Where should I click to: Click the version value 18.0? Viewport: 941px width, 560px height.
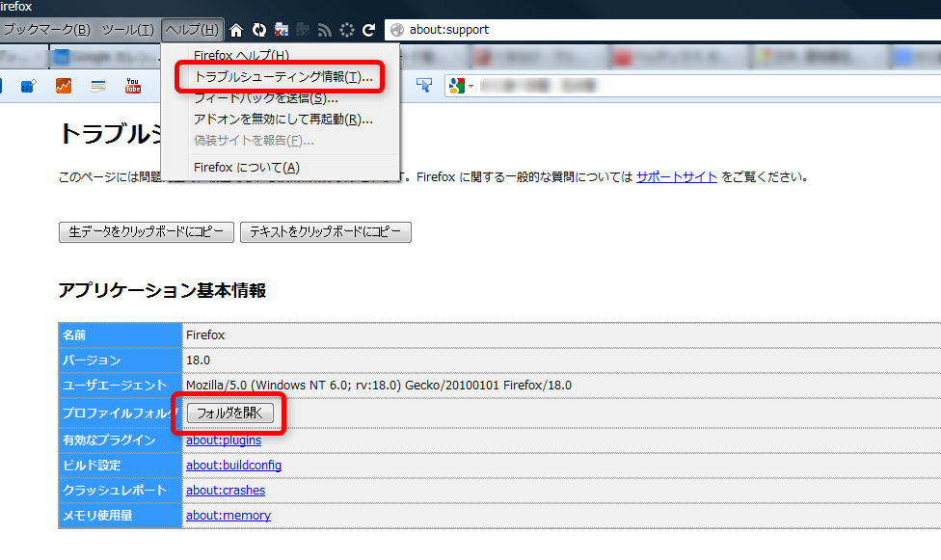(198, 360)
